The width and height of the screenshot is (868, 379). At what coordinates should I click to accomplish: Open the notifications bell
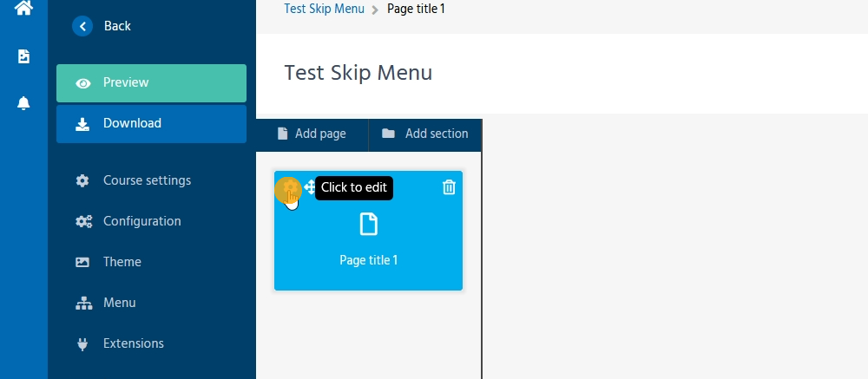coord(23,103)
